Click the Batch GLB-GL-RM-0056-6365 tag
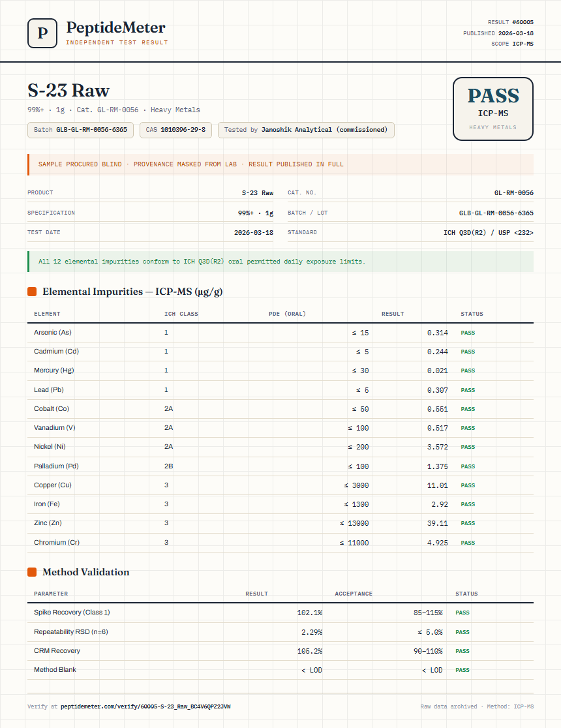 (x=80, y=130)
